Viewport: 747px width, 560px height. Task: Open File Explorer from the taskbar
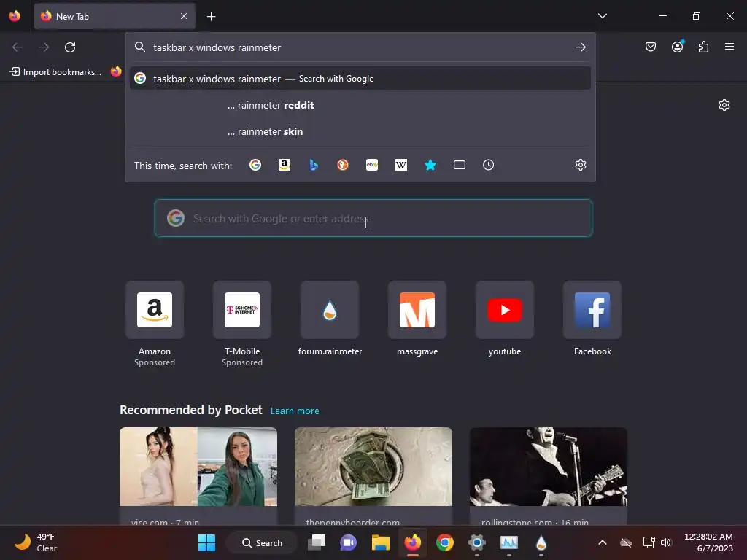click(x=381, y=542)
